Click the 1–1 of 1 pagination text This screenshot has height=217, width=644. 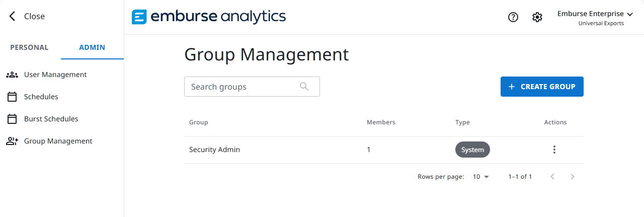(x=520, y=177)
